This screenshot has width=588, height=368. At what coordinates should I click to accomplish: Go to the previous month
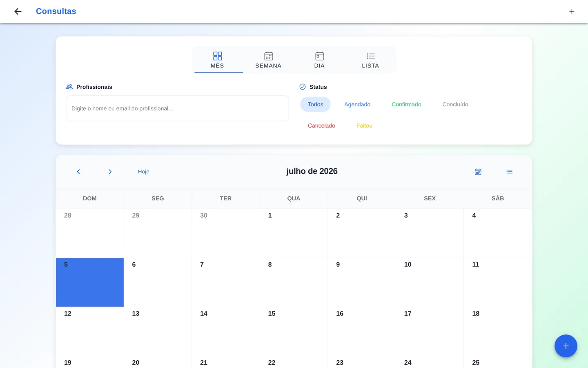[78, 172]
